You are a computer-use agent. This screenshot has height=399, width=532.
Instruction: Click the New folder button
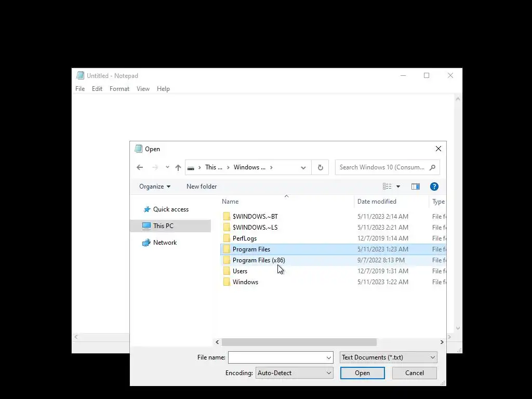tap(202, 187)
